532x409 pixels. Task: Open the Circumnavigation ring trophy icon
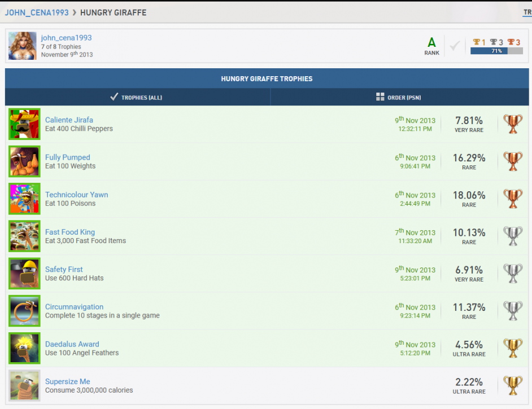(24, 311)
